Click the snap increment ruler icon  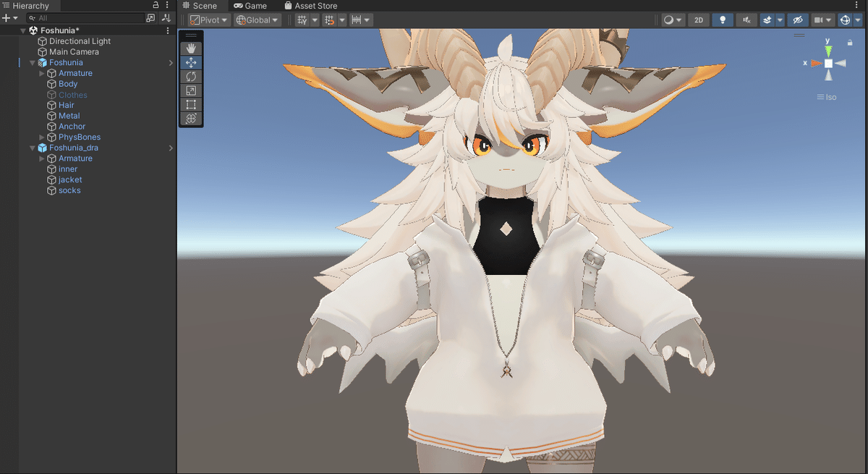pos(356,20)
